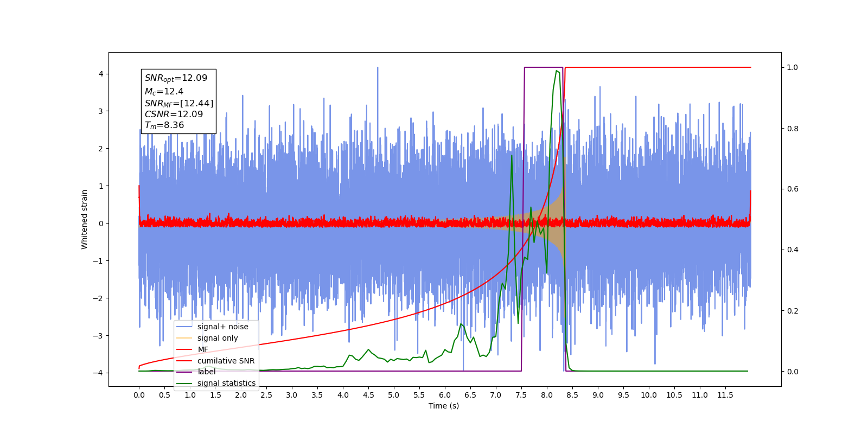Screen dimensions: 868x434
Task: Click the SNR_opt=12.09 annotation text
Action: (x=176, y=78)
